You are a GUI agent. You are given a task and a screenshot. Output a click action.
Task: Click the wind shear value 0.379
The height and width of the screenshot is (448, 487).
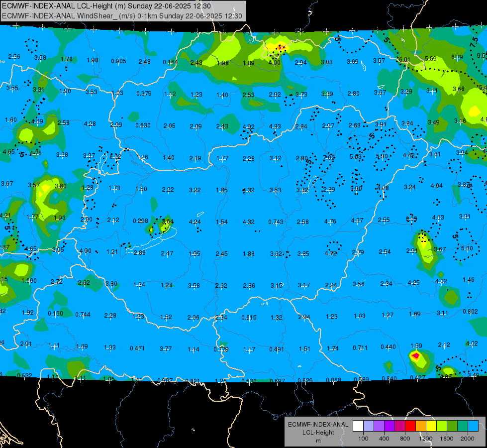point(144,93)
